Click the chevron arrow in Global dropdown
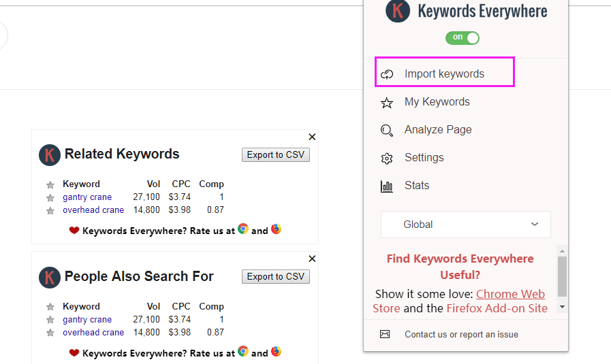The image size is (611, 364). [x=535, y=225]
